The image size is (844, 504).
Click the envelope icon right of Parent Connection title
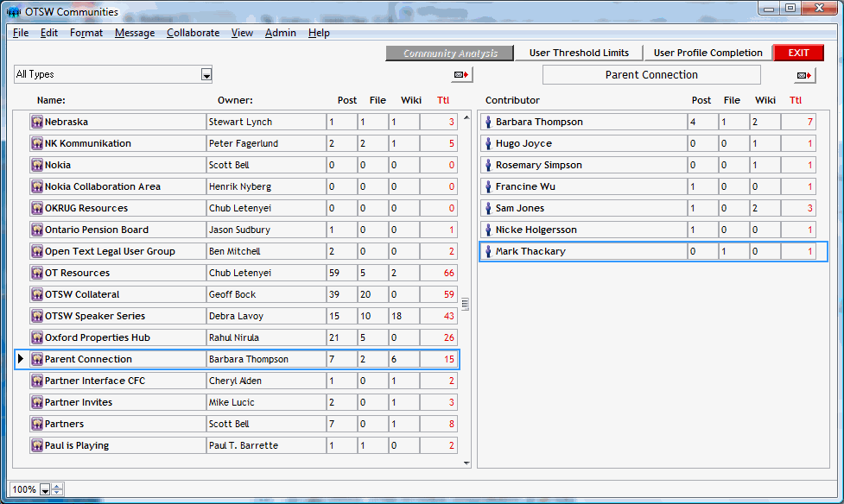coord(803,76)
